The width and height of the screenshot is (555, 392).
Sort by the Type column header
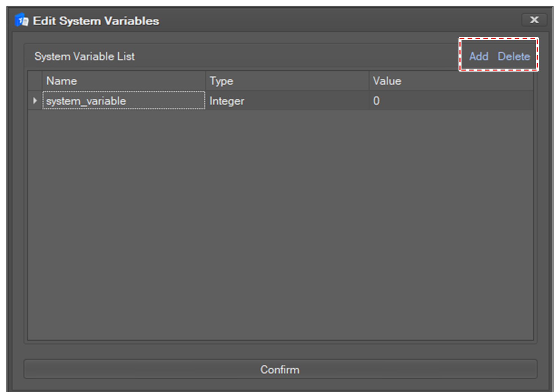click(287, 81)
